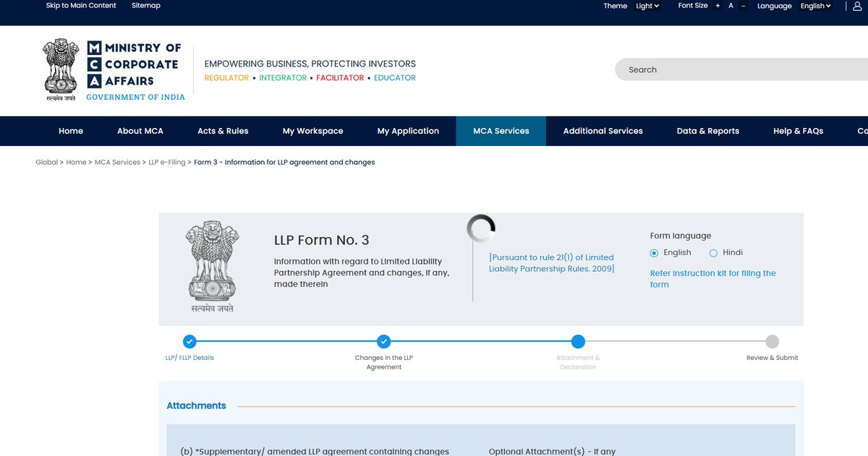
Task: Click the Attachments section heading
Action: point(196,405)
